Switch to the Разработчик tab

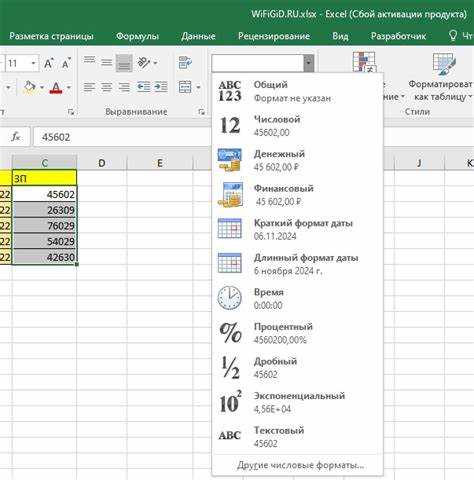coord(398,36)
